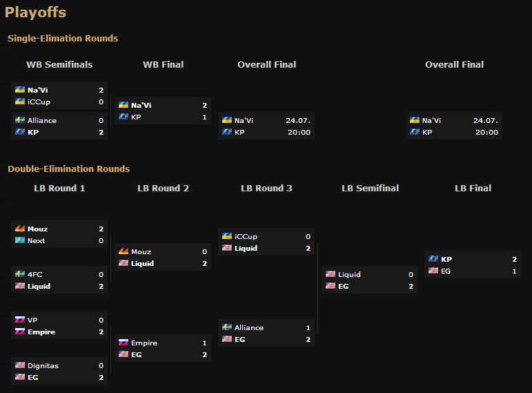Image resolution: width=532 pixels, height=393 pixels.
Task: Click Empire's flag in LB Round 2
Action: (x=123, y=343)
